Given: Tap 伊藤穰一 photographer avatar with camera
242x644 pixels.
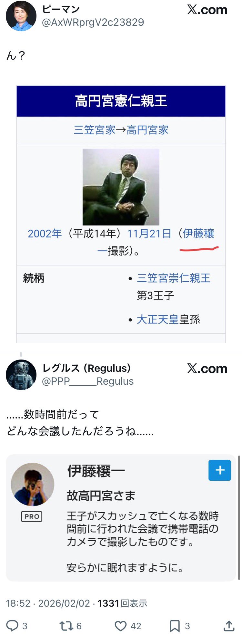Looking at the screenshot, I should [x=33, y=485].
